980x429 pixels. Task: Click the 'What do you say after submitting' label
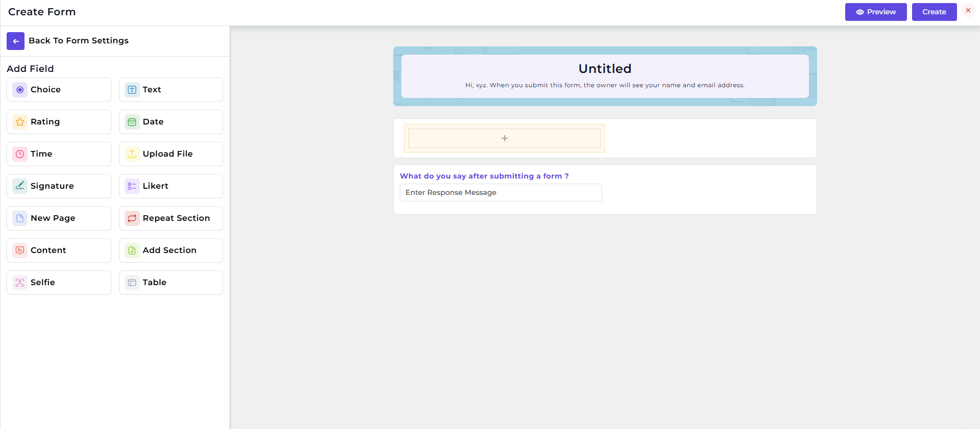(484, 176)
